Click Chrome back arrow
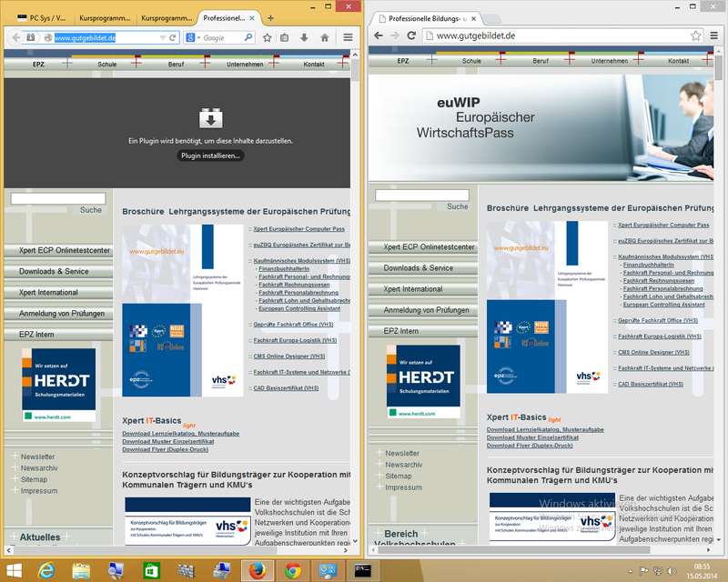Image resolution: width=728 pixels, height=582 pixels. coord(379,35)
